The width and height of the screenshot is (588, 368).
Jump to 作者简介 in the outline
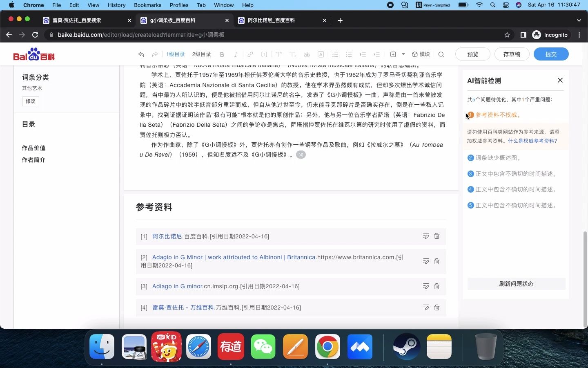click(33, 160)
